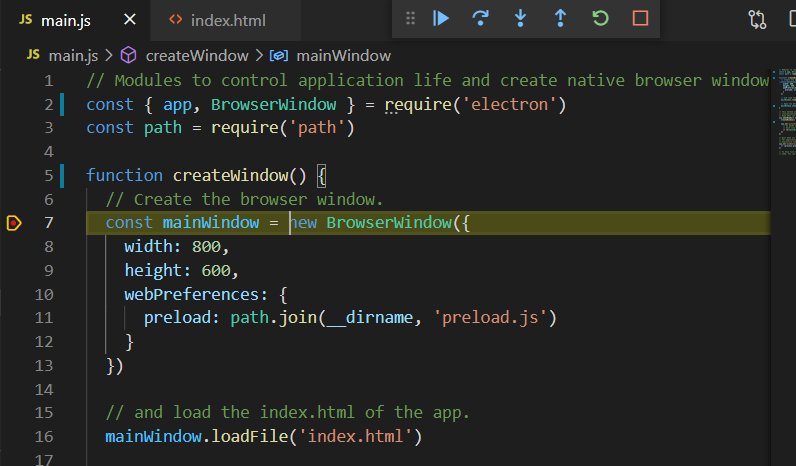Click loadFile method on line 16
796x466 pixels.
[x=250, y=437]
